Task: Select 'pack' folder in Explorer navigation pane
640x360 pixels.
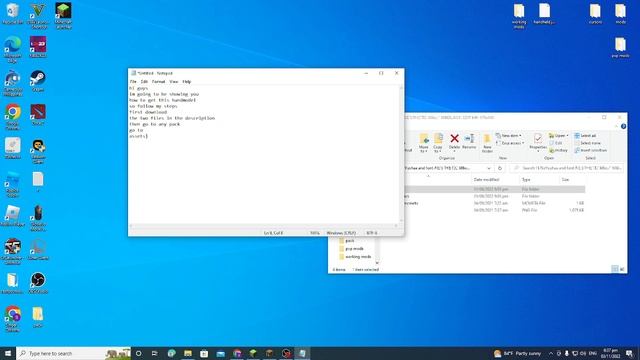Action: [347, 241]
